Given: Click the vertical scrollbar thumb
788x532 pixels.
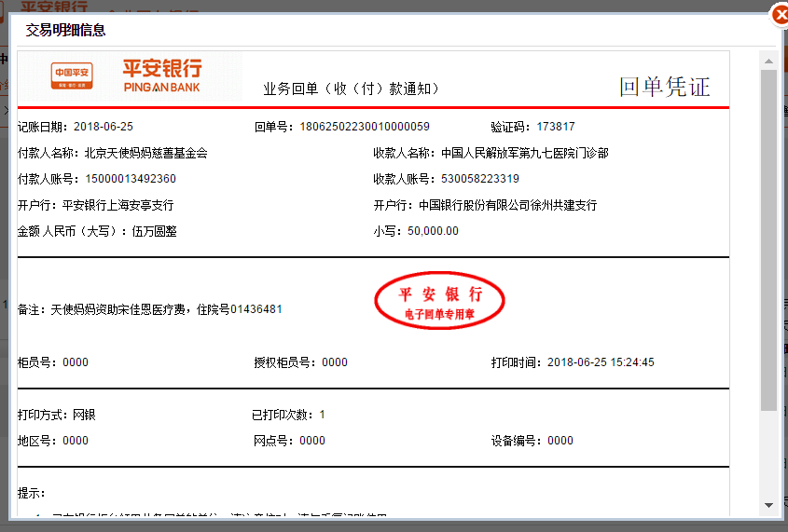Looking at the screenshot, I should (x=768, y=239).
